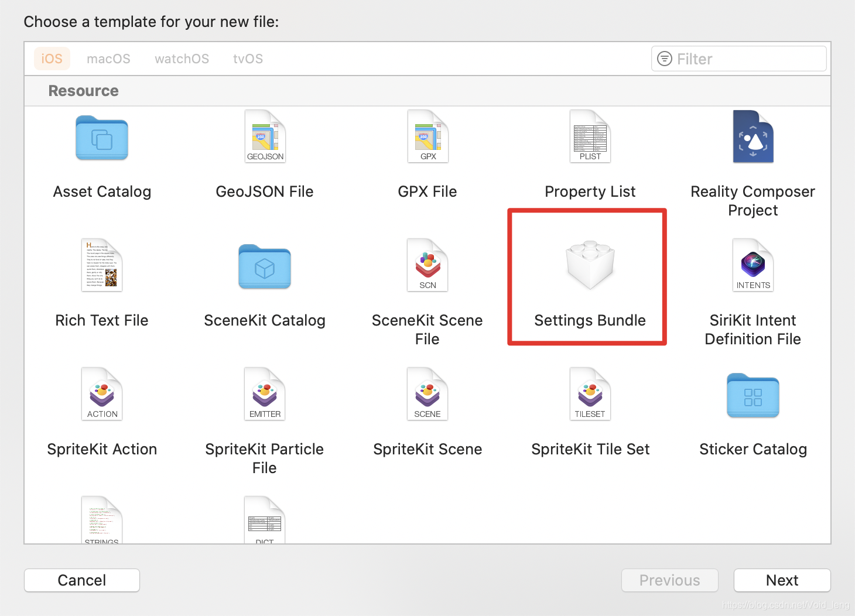The image size is (855, 616).
Task: Select the Asset Catalog folder icon
Action: point(102,138)
